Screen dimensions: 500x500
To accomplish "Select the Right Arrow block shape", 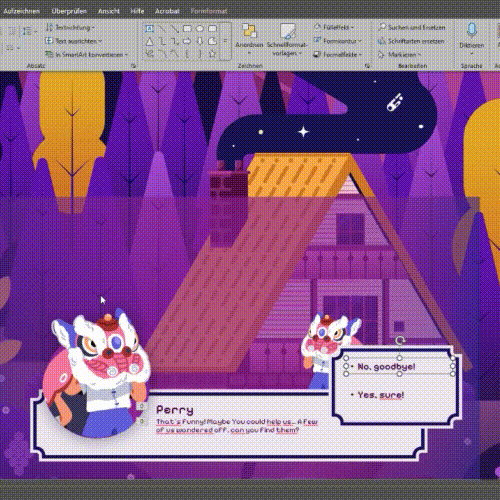I will click(187, 41).
